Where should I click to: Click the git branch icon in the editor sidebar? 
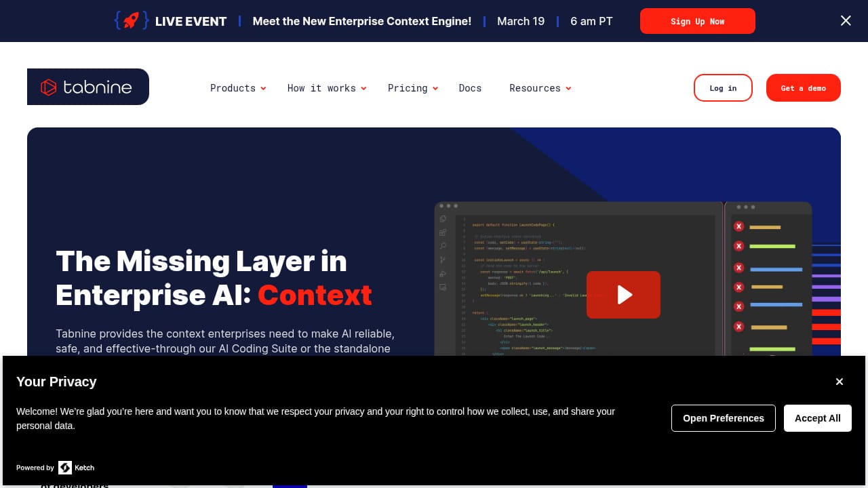[x=442, y=259]
